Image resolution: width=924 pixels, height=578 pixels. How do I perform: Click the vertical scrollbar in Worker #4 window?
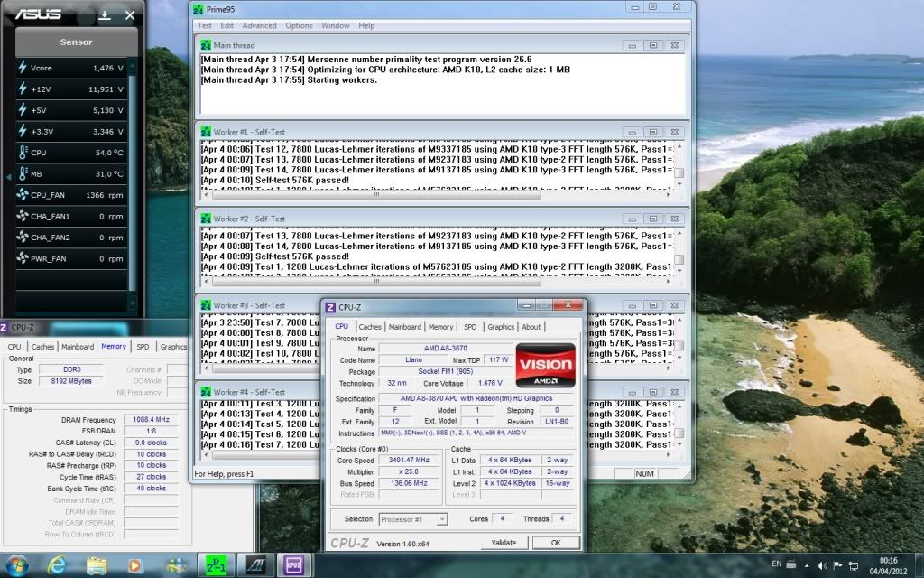point(679,424)
